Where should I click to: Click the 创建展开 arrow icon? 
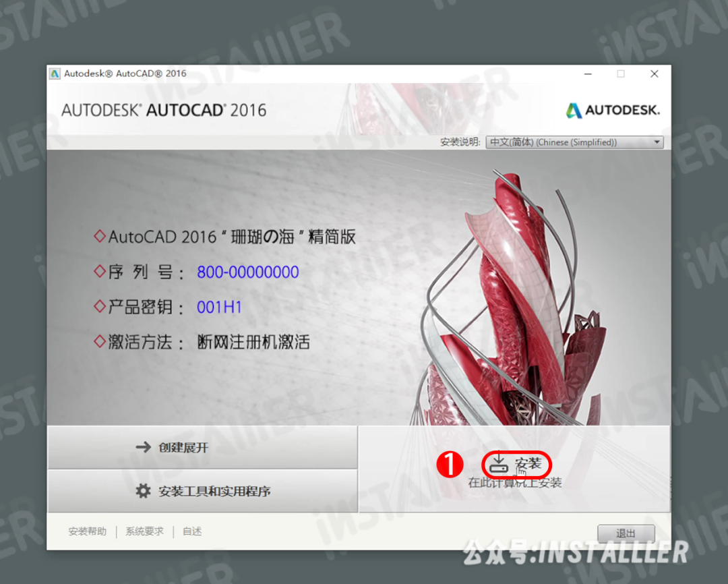pyautogui.click(x=144, y=447)
